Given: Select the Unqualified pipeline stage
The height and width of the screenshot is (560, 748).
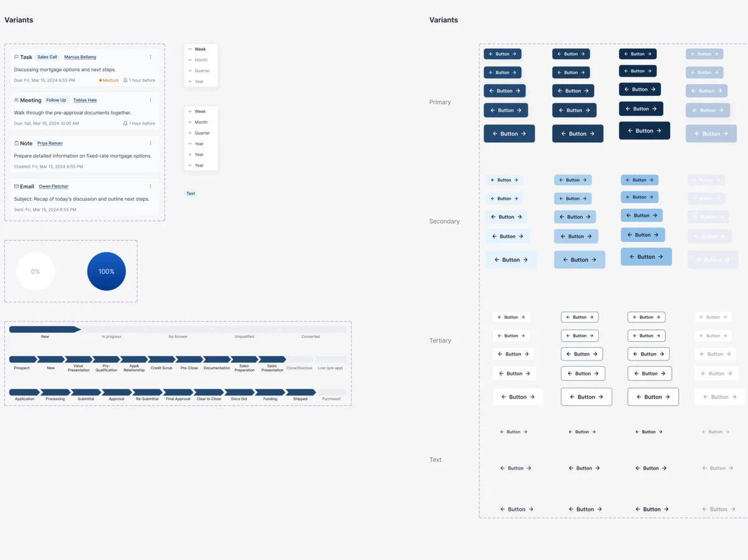Looking at the screenshot, I should pyautogui.click(x=244, y=329).
